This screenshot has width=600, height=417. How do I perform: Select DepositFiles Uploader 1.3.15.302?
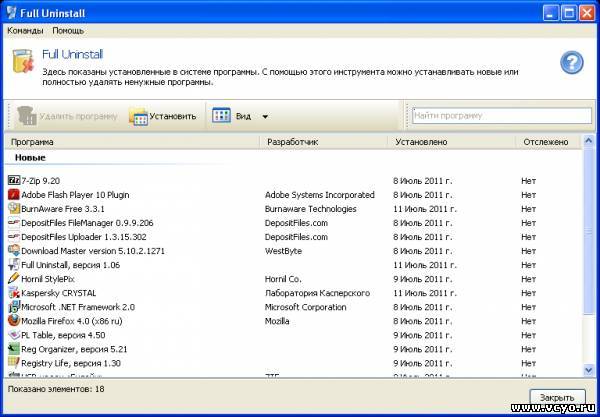tap(84, 237)
